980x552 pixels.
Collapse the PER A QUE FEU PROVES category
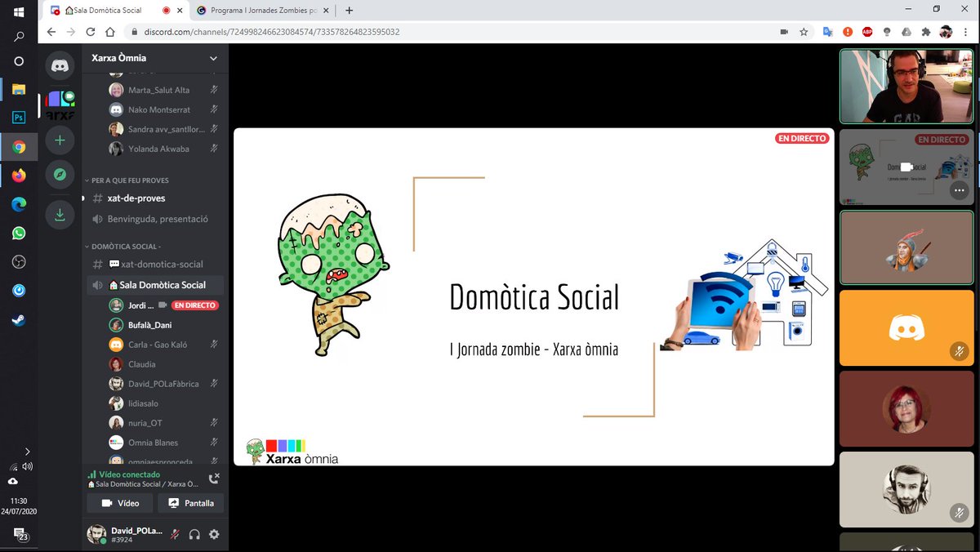click(129, 180)
